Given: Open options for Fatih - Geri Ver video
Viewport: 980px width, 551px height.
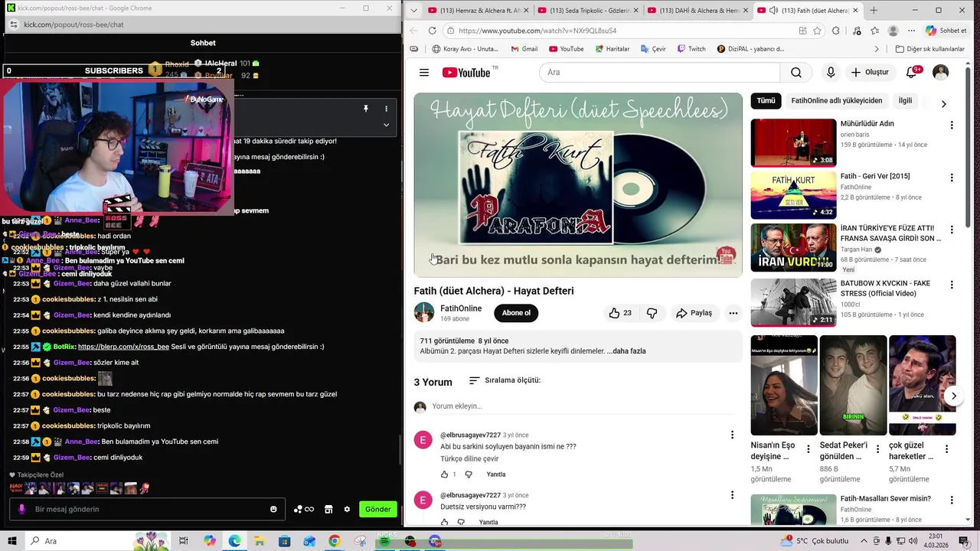Looking at the screenshot, I should 952,178.
